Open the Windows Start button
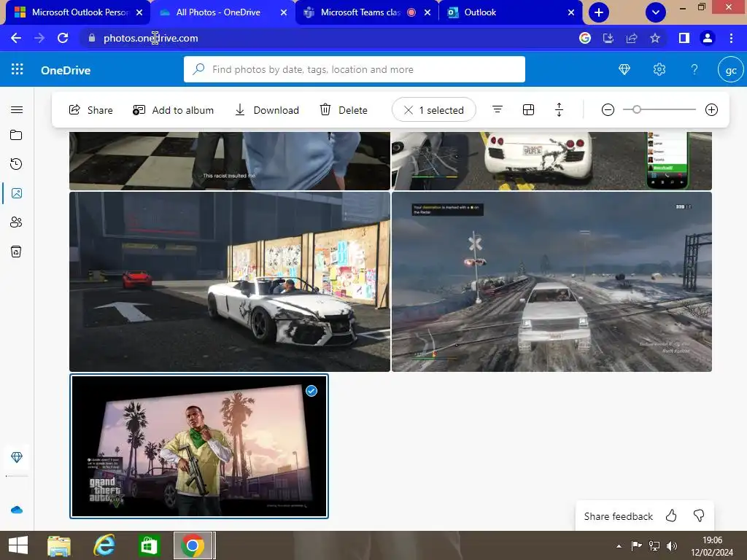This screenshot has width=747, height=560. [18, 545]
